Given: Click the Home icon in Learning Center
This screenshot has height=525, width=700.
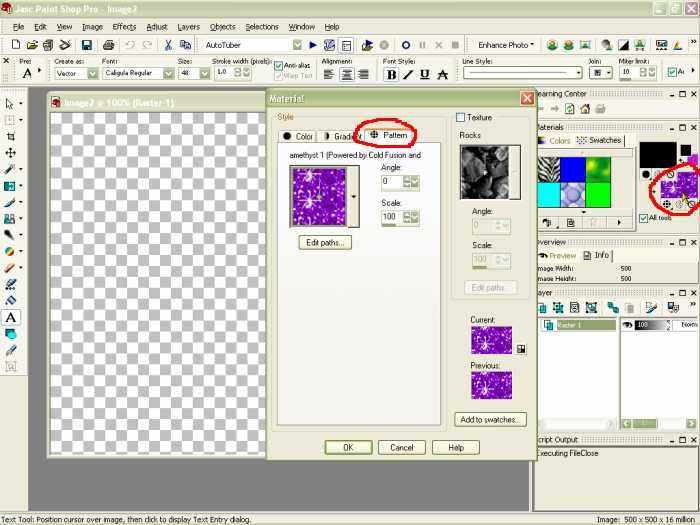Looking at the screenshot, I should pos(585,108).
